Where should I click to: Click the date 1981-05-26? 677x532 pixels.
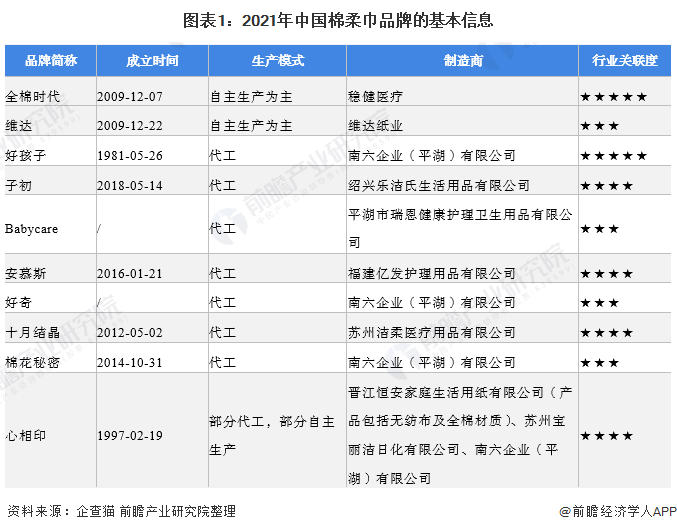pyautogui.click(x=130, y=155)
